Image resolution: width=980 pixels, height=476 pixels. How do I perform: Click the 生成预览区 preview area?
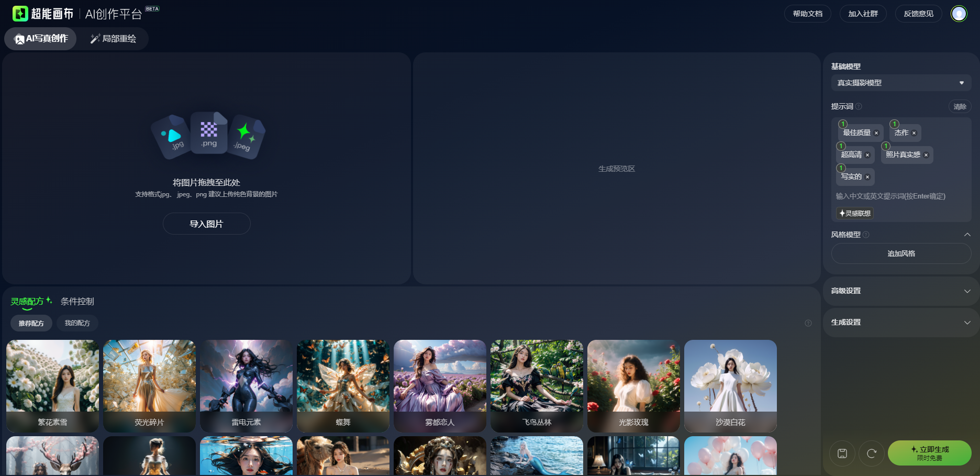pos(617,169)
